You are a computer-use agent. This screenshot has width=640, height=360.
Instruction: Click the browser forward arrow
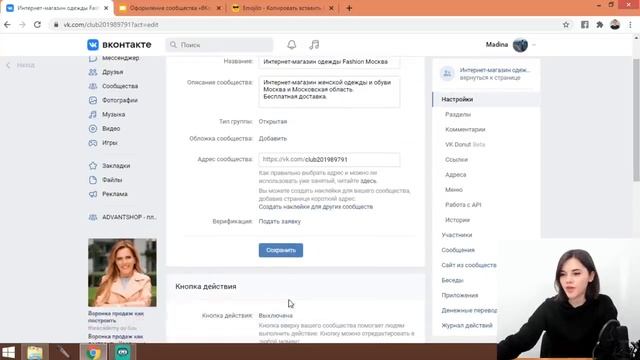[22, 24]
